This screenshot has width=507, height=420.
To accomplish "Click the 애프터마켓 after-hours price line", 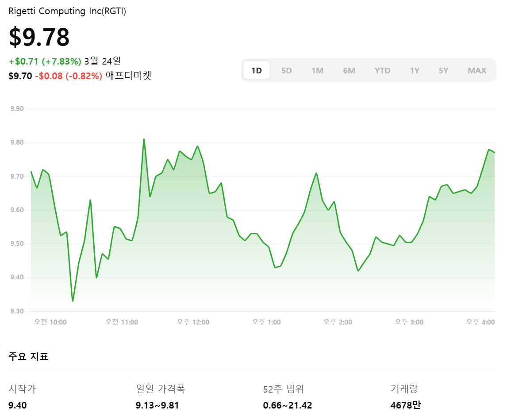I will 80,76.
